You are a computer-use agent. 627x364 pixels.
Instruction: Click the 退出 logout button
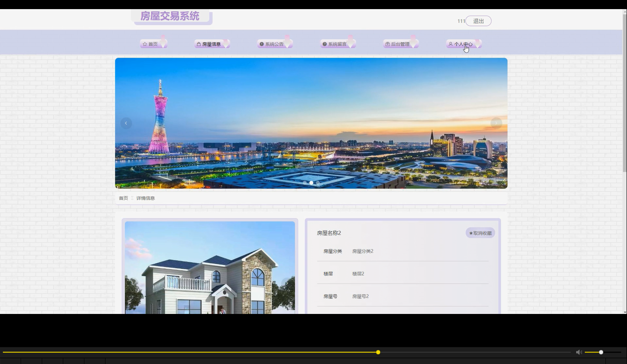pos(478,21)
